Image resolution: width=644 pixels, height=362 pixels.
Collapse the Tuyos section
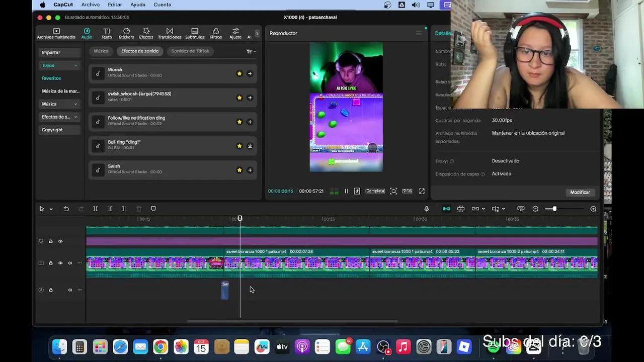coord(59,65)
